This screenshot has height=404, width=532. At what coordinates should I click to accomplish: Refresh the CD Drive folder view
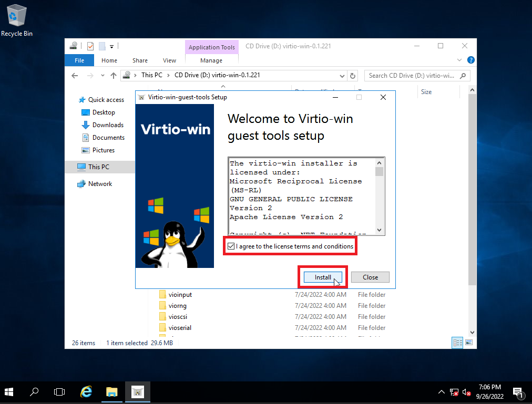[x=353, y=76]
